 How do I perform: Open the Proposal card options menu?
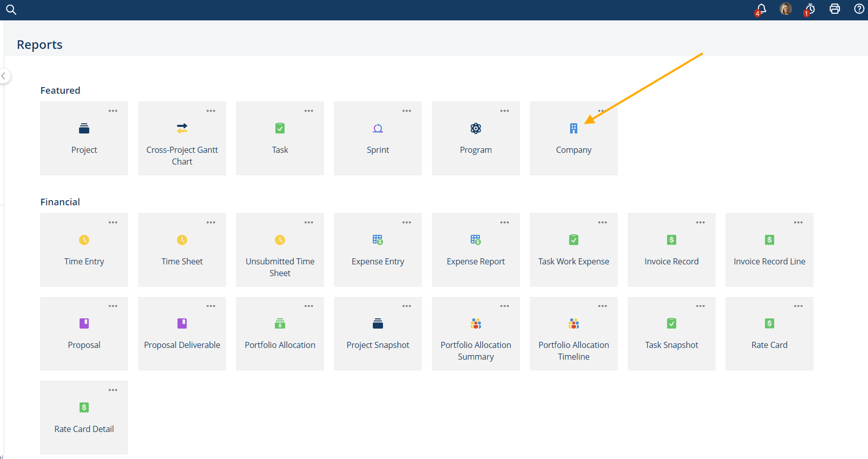point(113,306)
